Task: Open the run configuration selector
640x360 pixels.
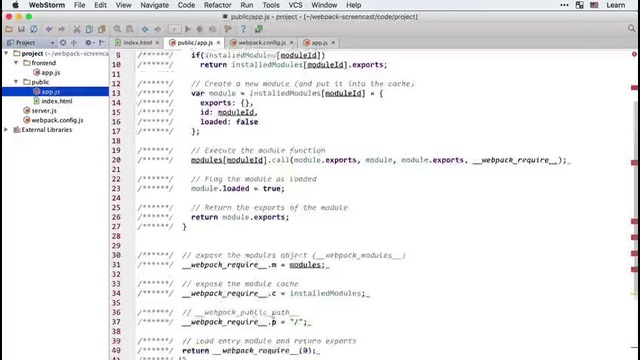Action: pyautogui.click(x=174, y=29)
